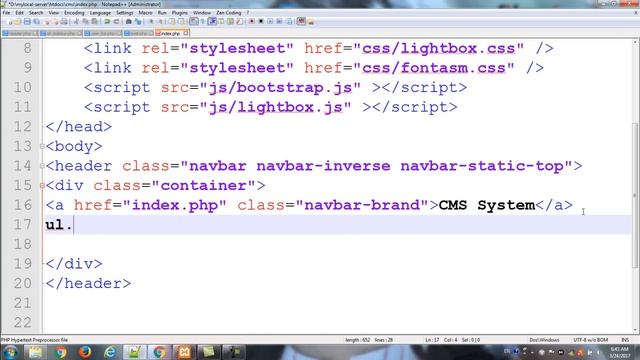Click the Copy toolbar icon
Viewport: 640px width, 360px height.
pos(85,21)
